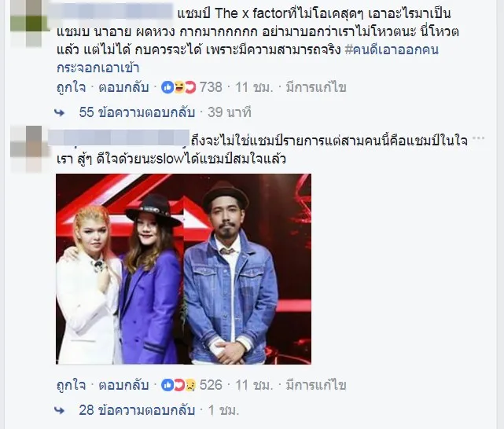
Task: Click the reaction emoji icons on first comment
Action: coord(178,87)
